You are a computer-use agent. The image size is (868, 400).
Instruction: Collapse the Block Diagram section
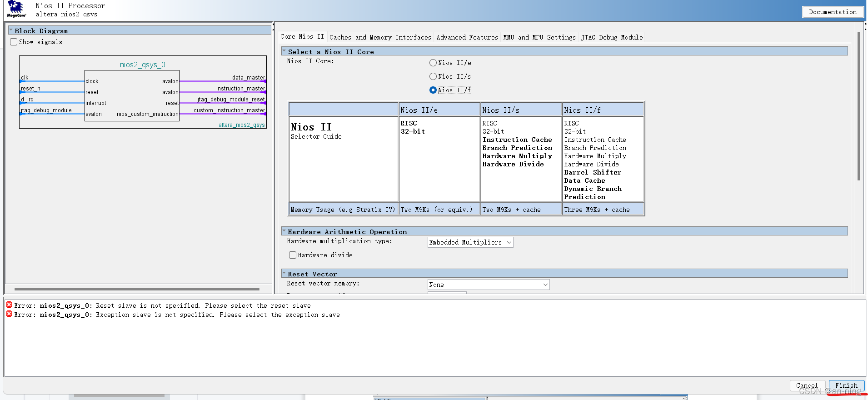[11, 30]
